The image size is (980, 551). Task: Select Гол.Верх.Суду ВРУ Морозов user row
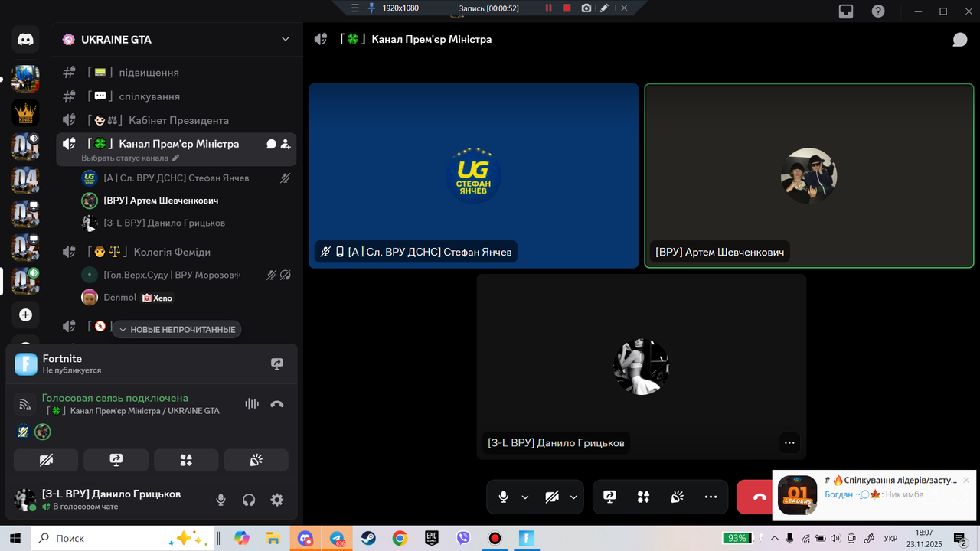185,275
